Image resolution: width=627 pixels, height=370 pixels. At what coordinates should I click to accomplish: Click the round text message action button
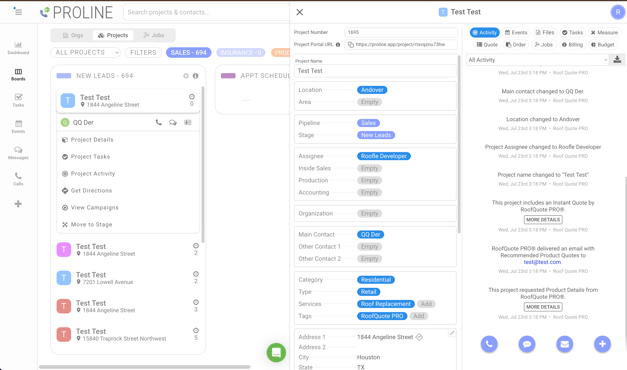[527, 344]
